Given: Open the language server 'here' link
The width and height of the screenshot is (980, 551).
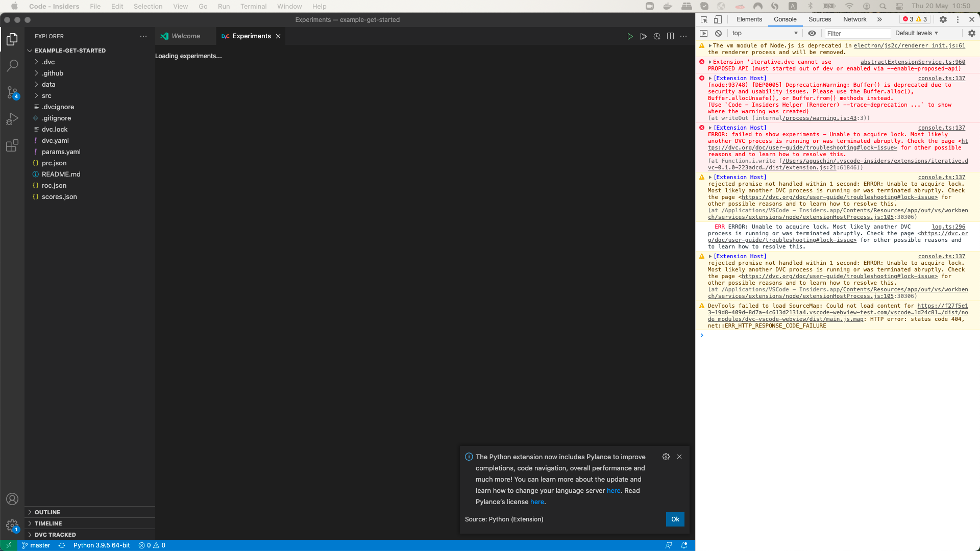Looking at the screenshot, I should [x=614, y=491].
